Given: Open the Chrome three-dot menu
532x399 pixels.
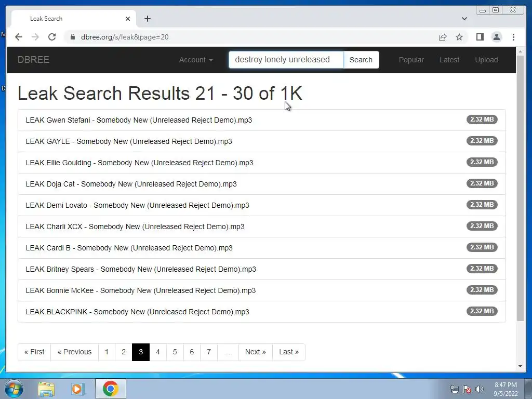Looking at the screenshot, I should click(x=513, y=37).
